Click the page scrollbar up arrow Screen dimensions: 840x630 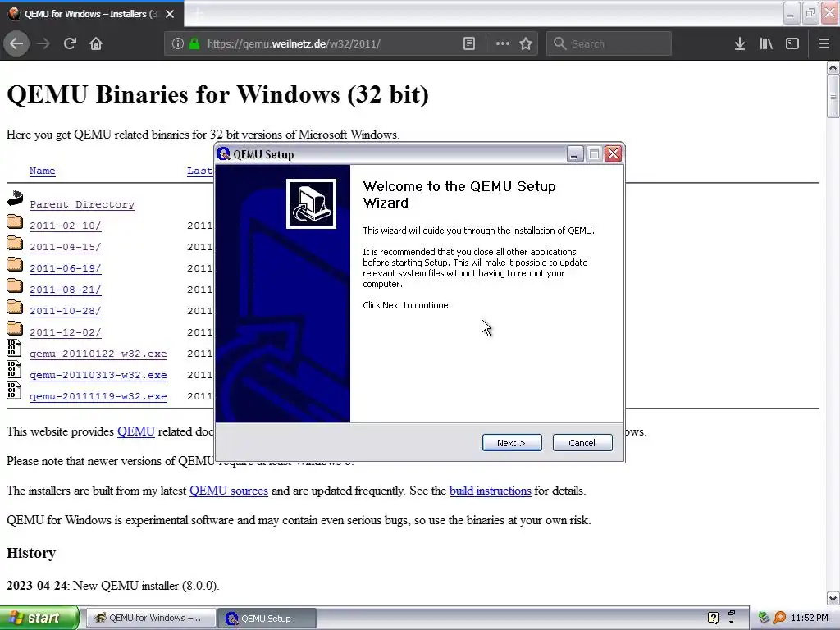tap(833, 67)
